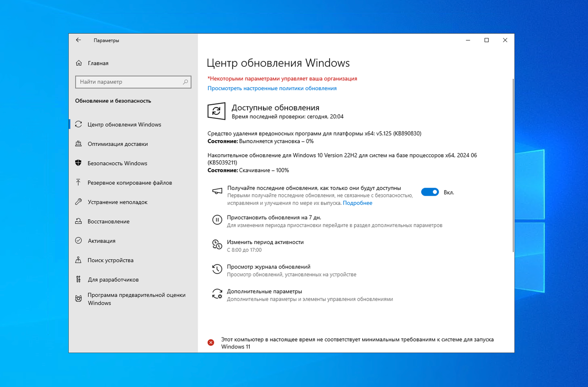Click the Дополнительные параметры gear-sync icon
The image size is (588, 387).
(217, 294)
